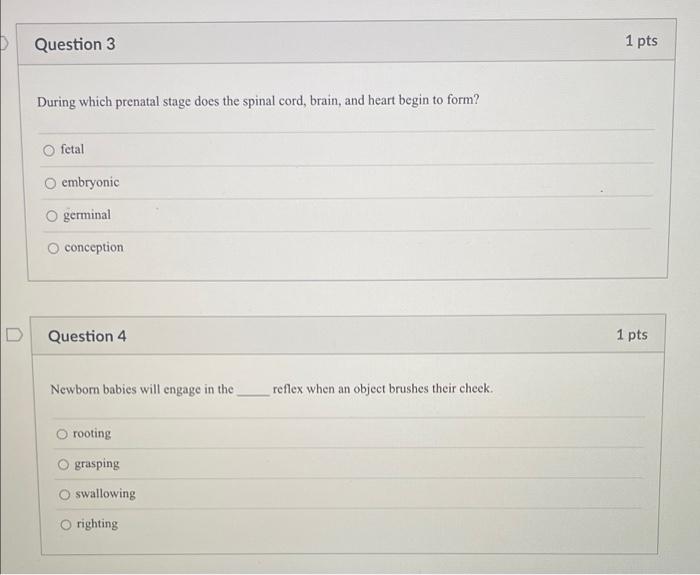Select the conception radio option

(x=53, y=248)
